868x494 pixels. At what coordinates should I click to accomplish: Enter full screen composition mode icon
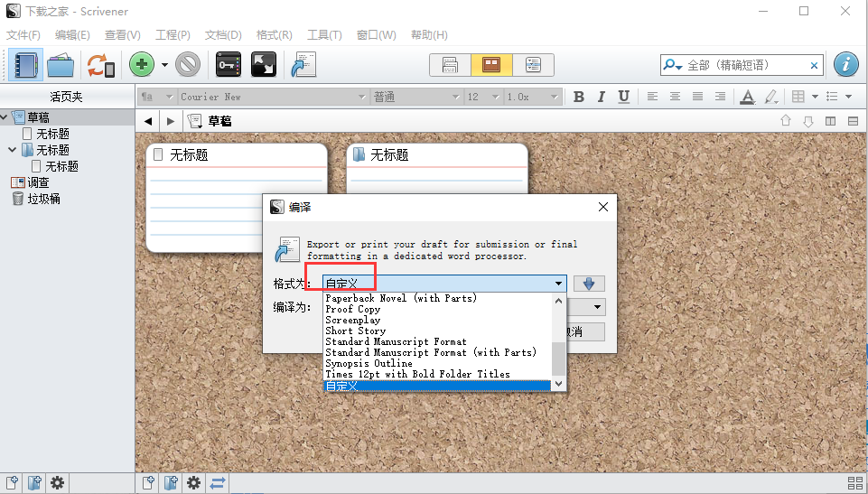pos(263,65)
